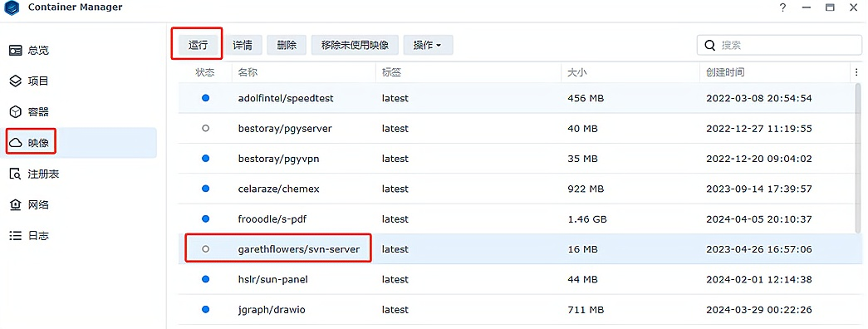Open the 总览 overview page

pyautogui.click(x=79, y=51)
